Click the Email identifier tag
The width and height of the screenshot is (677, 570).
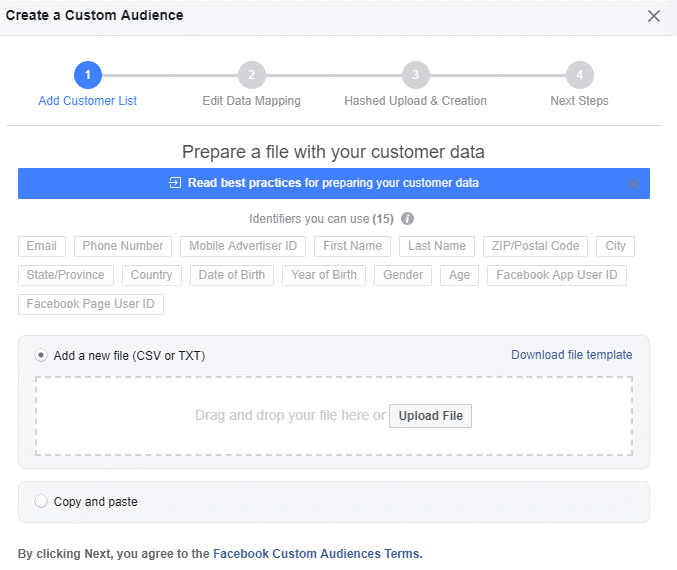click(x=42, y=246)
